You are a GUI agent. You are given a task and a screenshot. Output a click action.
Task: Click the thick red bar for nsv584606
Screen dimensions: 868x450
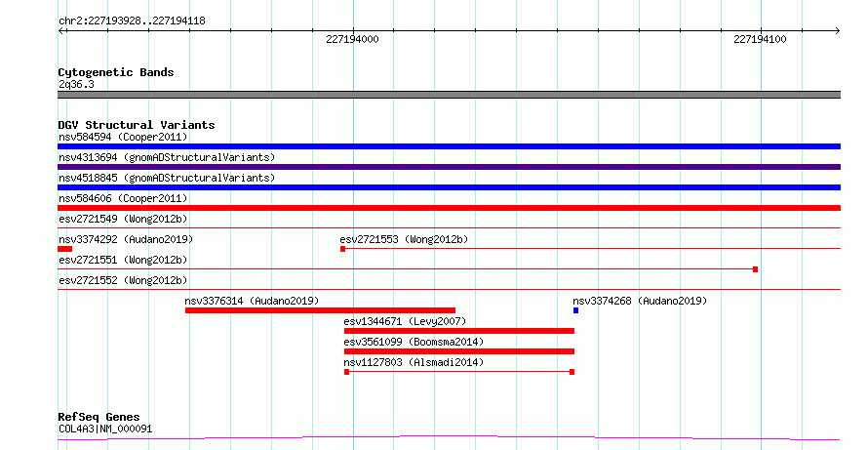(449, 208)
